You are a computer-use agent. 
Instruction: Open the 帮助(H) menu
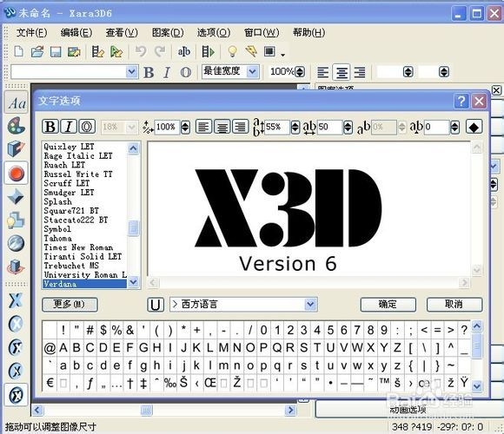[x=308, y=32]
